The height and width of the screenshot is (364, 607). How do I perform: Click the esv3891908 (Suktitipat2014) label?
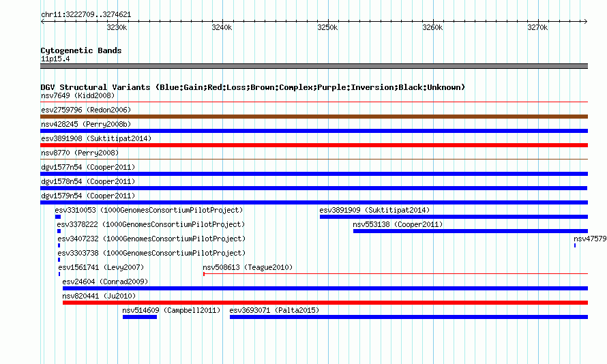pos(96,138)
